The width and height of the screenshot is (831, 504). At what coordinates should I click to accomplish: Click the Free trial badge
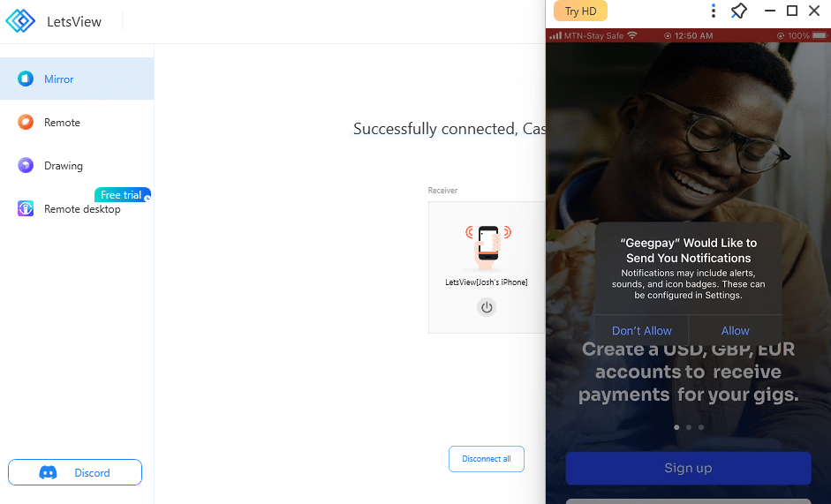[x=123, y=194]
